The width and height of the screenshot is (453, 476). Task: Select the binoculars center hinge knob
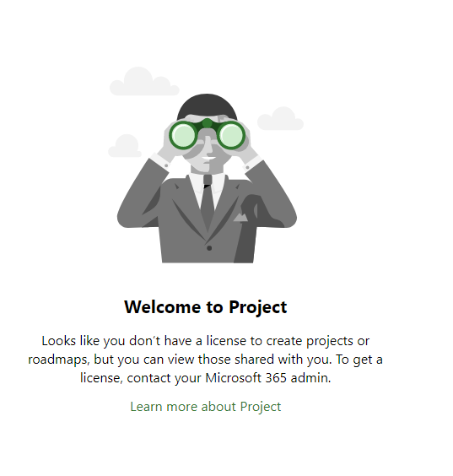pyautogui.click(x=207, y=123)
